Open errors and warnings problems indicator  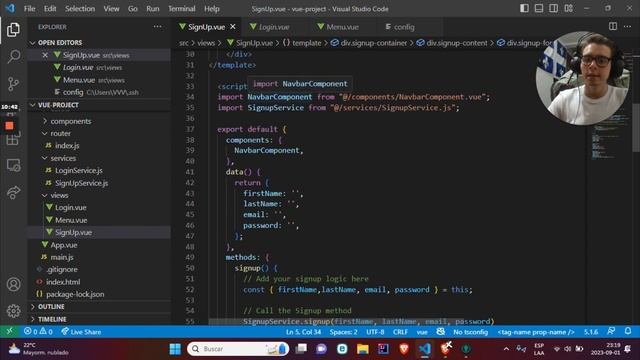pyautogui.click(x=38, y=331)
